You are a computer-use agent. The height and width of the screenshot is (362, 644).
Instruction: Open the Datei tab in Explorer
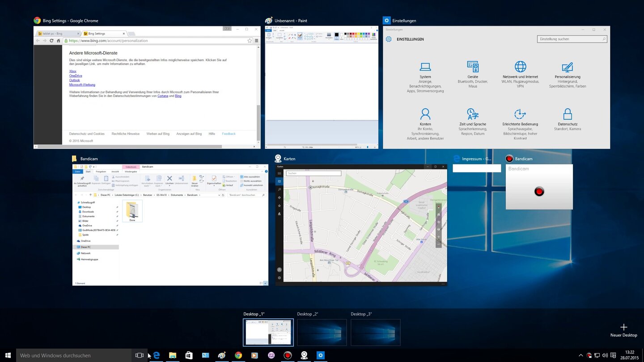tap(78, 172)
